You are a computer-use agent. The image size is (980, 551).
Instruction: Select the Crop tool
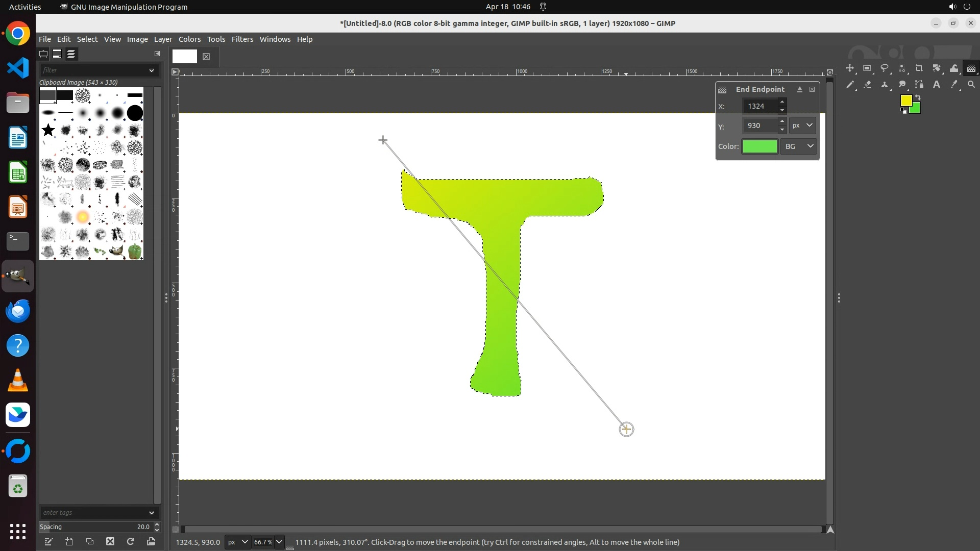point(919,68)
